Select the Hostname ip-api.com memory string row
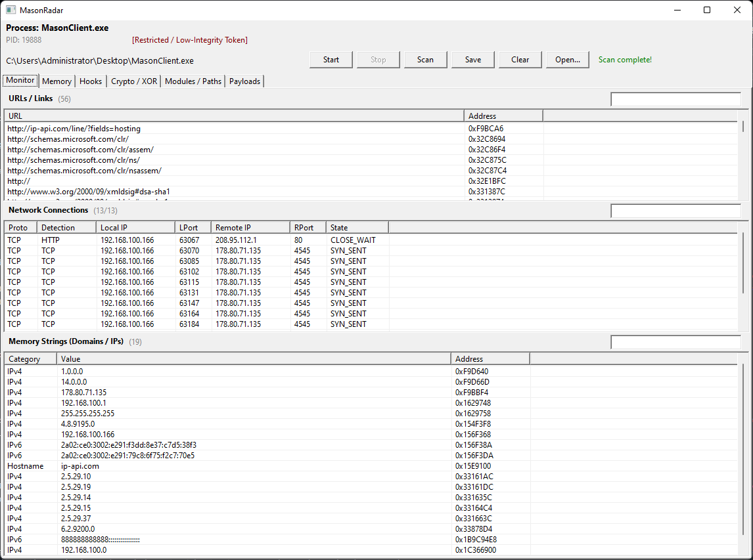The width and height of the screenshot is (753, 560). pos(80,466)
